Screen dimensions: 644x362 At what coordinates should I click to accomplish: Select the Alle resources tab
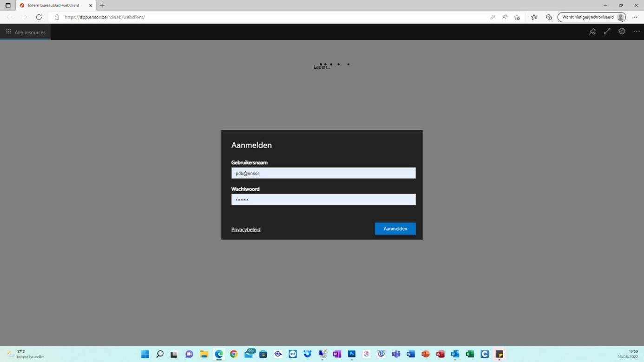pos(26,32)
